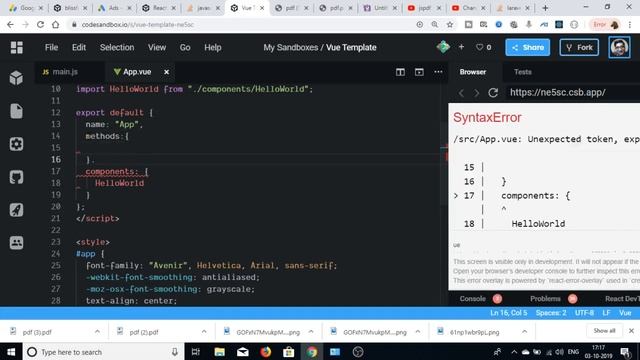Open the View menu
This screenshot has height=360, width=640.
tap(157, 47)
